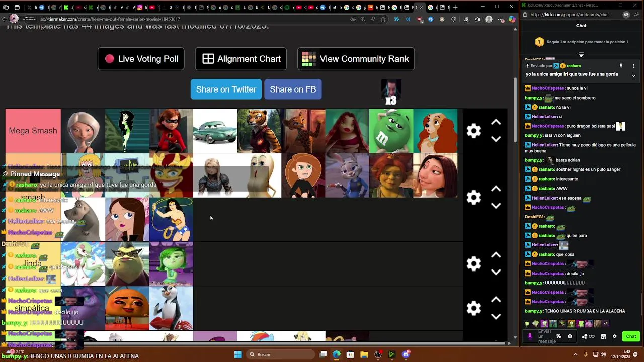The width and height of the screenshot is (644, 362).
Task: Open chat settings gear in Kick window
Action: click(614, 336)
